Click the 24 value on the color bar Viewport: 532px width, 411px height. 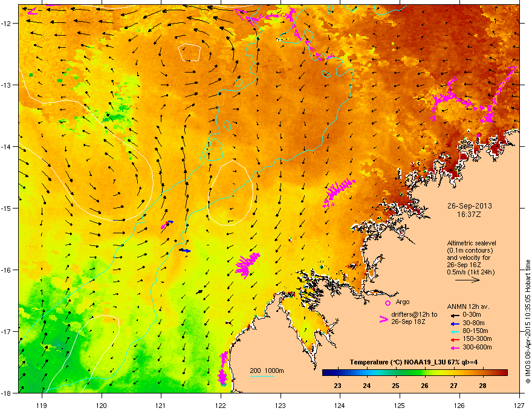click(x=367, y=386)
